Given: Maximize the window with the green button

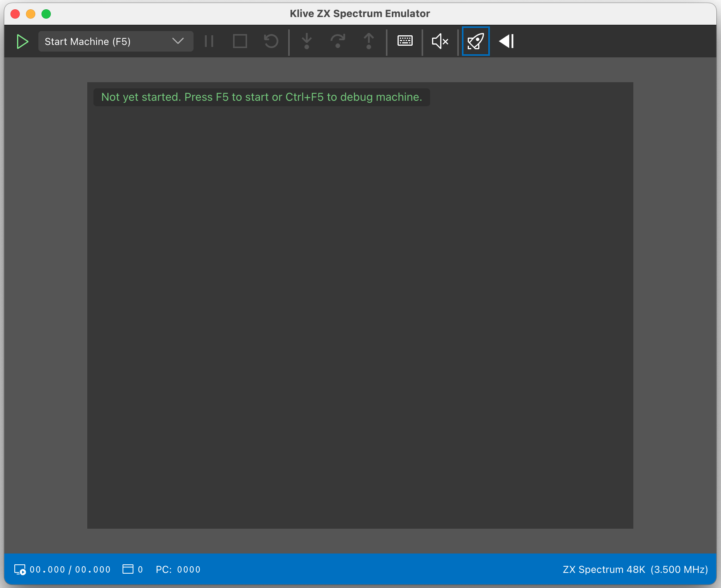Looking at the screenshot, I should 46,14.
